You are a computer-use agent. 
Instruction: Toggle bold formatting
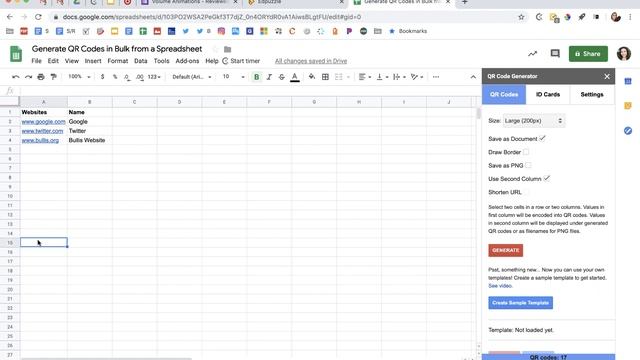(256, 77)
